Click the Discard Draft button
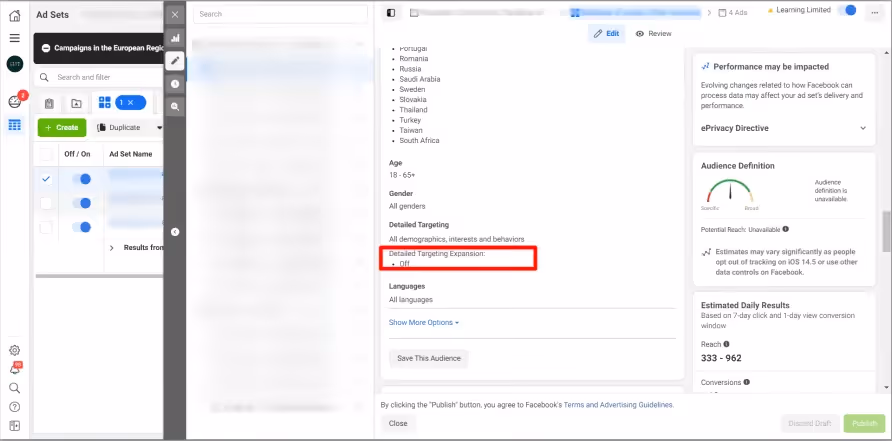 click(x=810, y=423)
